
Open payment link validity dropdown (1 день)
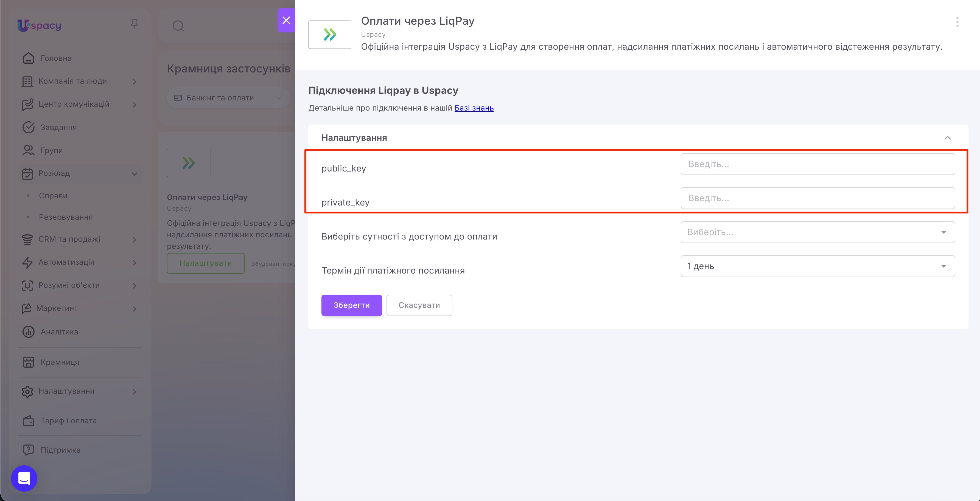click(817, 266)
